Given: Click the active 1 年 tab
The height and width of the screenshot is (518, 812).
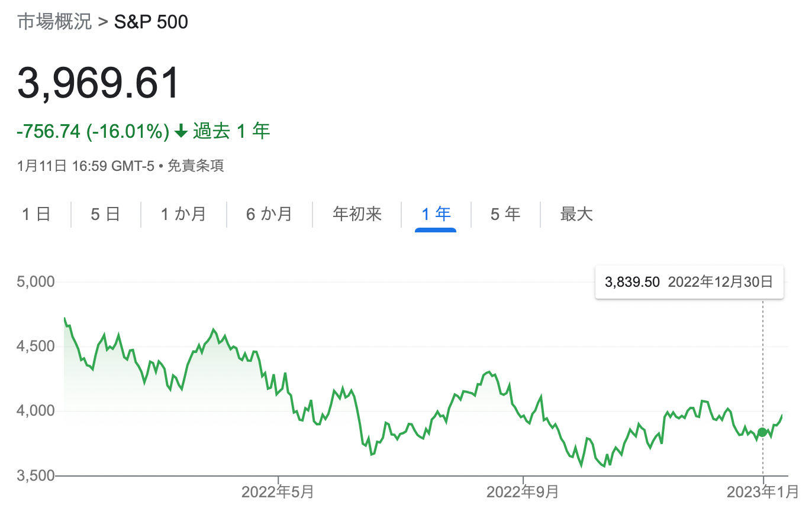Looking at the screenshot, I should [x=436, y=213].
